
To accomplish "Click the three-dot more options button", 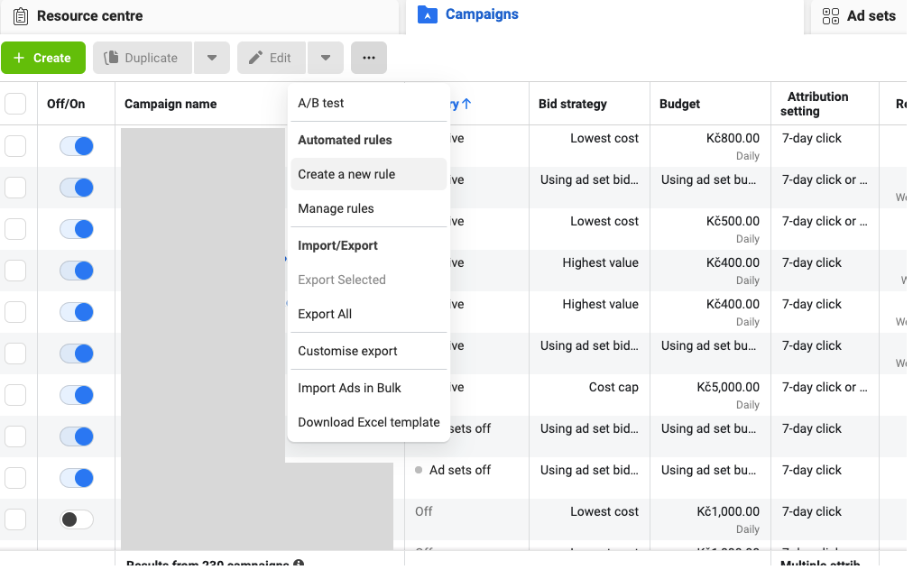I will pos(368,58).
